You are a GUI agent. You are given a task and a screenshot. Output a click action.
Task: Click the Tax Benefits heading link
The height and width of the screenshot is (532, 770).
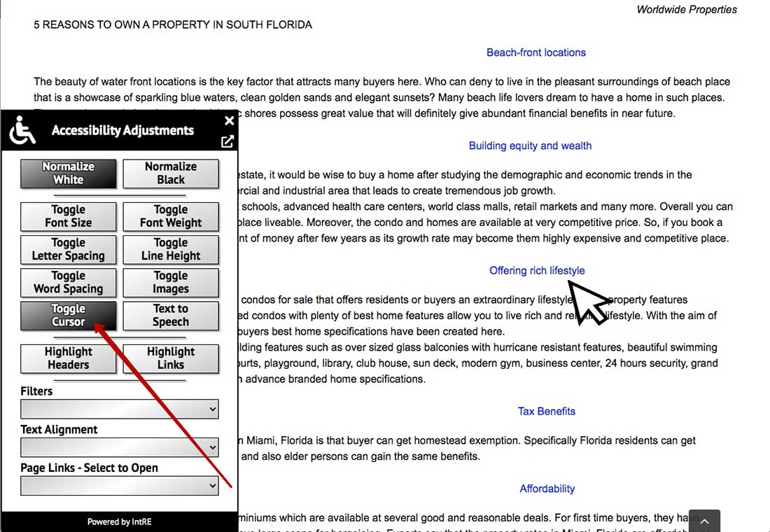pyautogui.click(x=546, y=411)
